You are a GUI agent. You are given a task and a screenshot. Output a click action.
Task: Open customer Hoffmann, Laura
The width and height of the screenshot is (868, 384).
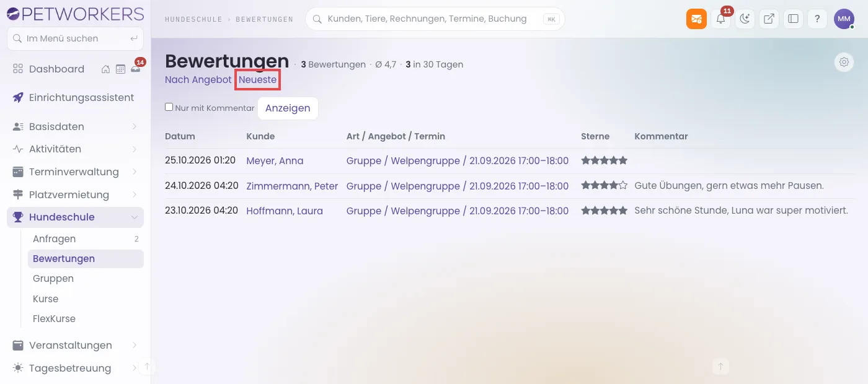[285, 211]
